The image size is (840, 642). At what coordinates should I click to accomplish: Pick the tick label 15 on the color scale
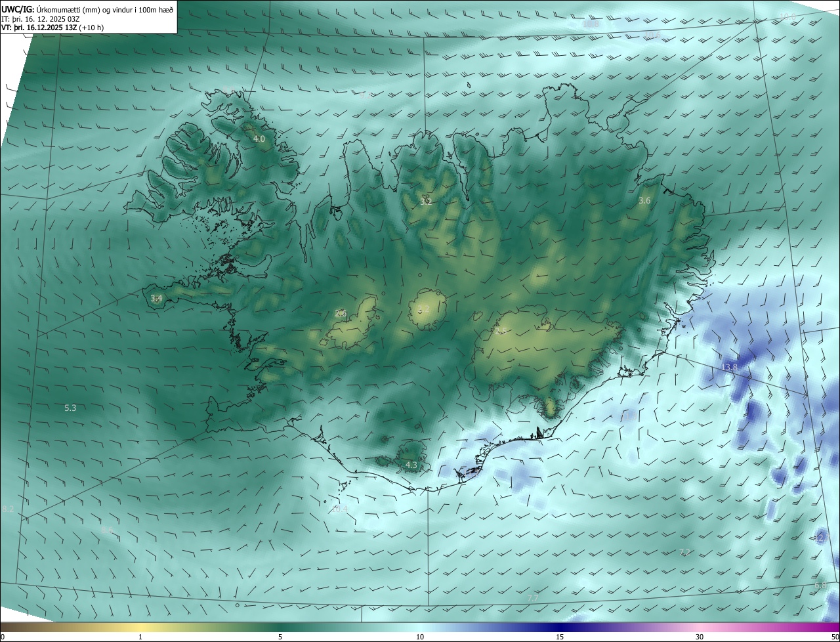(x=560, y=637)
